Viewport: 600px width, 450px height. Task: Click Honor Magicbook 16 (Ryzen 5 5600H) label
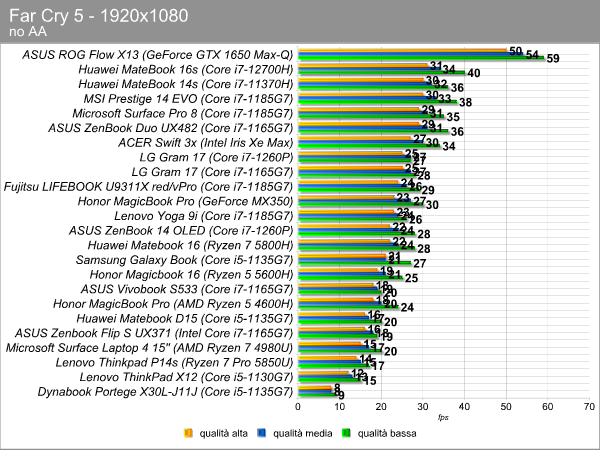(191, 275)
